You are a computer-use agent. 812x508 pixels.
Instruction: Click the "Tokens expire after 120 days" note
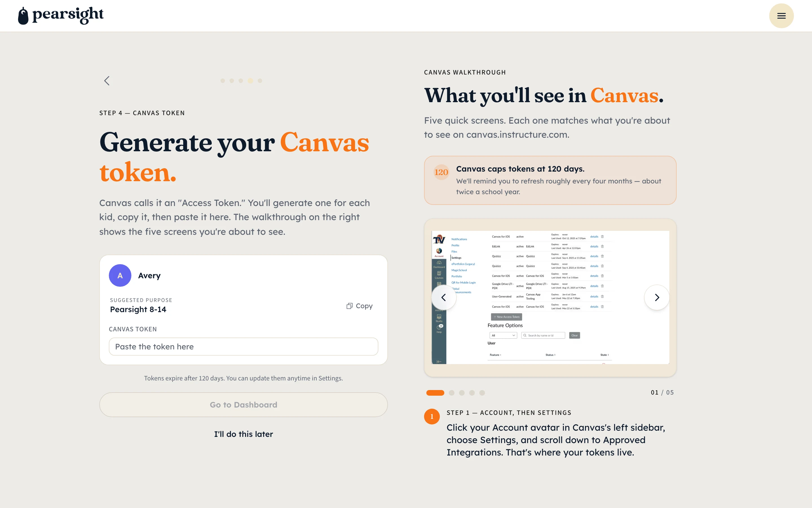[x=243, y=378]
